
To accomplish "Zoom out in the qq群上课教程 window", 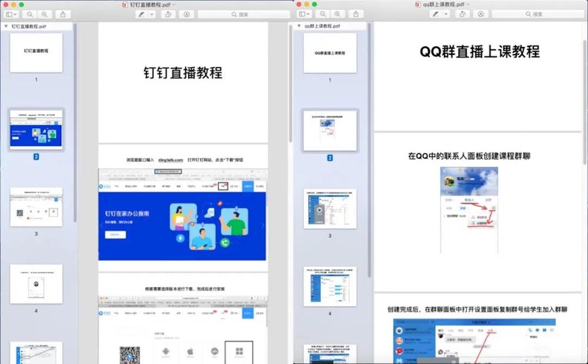I will pyautogui.click(x=323, y=14).
